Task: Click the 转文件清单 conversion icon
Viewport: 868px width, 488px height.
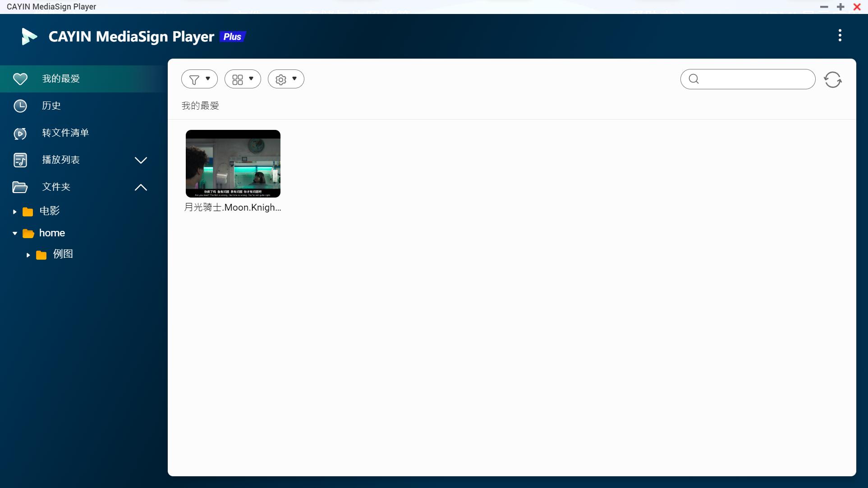Action: pyautogui.click(x=20, y=133)
